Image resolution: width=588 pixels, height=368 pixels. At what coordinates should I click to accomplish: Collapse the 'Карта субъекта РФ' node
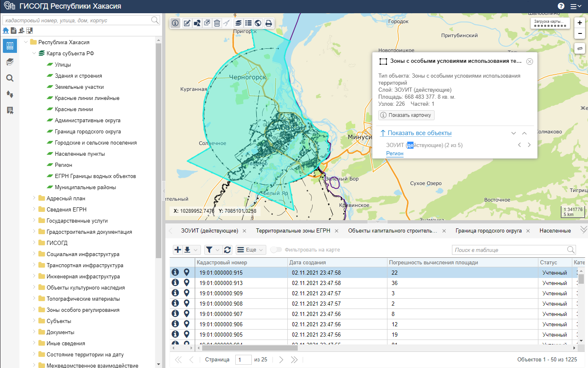[34, 53]
